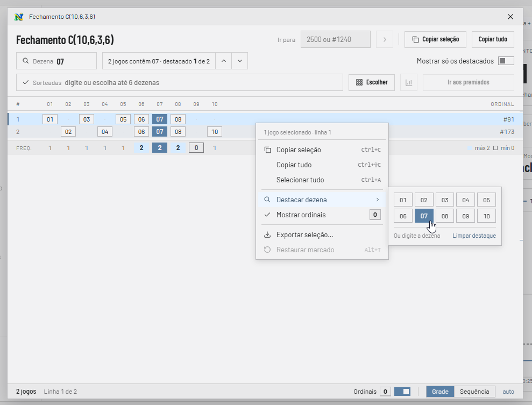Screen dimensions: 532x405
Task: Choose Copiar tudo in context menu
Action: click(322, 165)
